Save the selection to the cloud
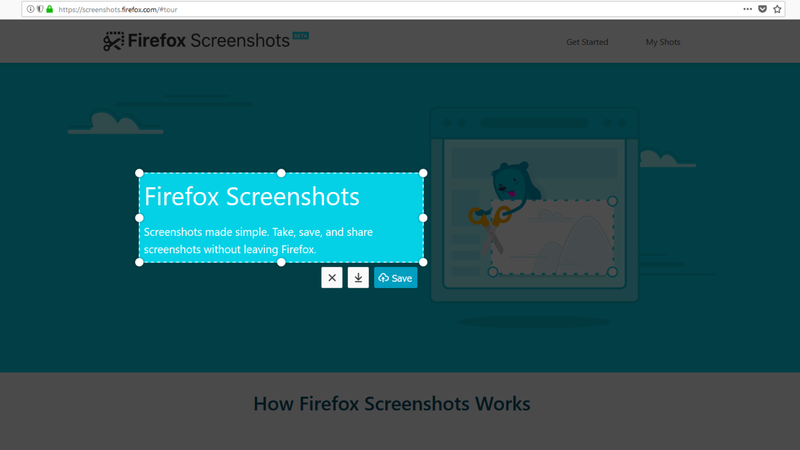 (x=395, y=278)
